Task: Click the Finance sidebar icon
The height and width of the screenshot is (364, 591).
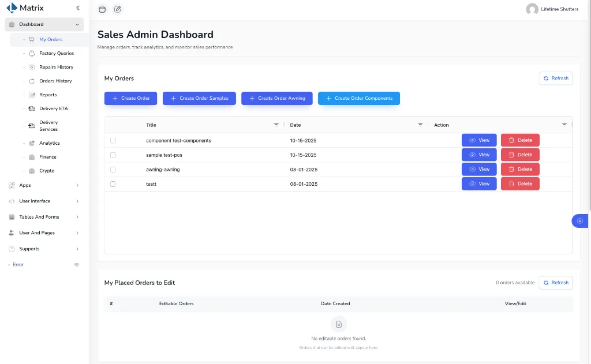Action: (x=32, y=157)
